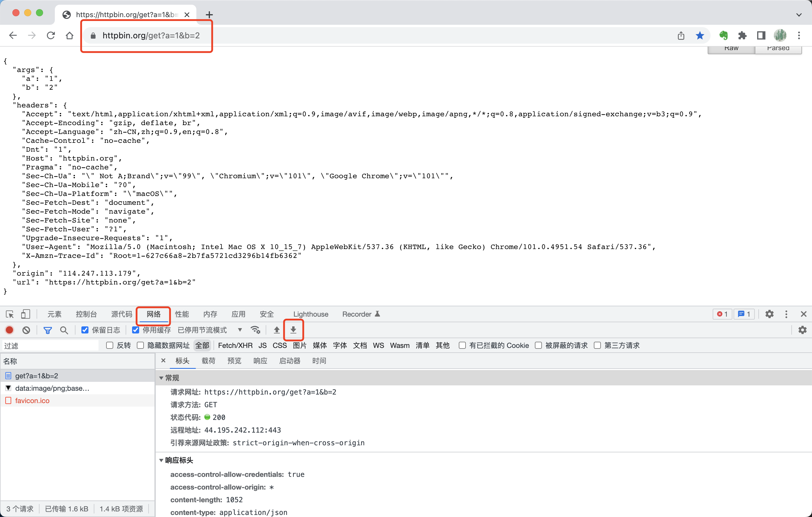The image size is (812, 517).
Task: Click the blue issues count badge
Action: click(x=744, y=314)
